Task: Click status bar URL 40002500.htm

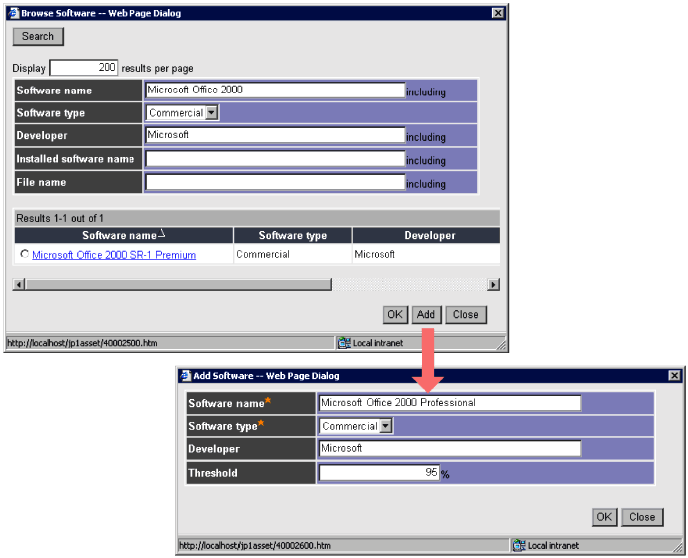Action: tap(82, 343)
